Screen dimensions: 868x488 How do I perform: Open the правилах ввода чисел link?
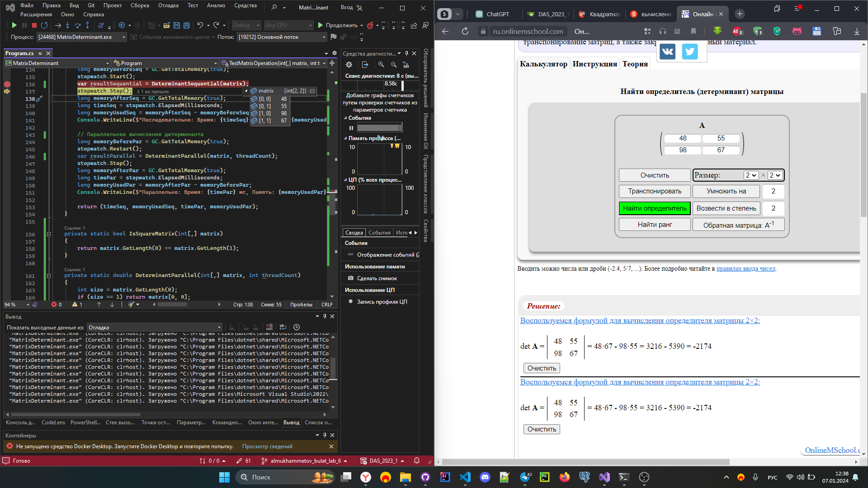tap(746, 269)
